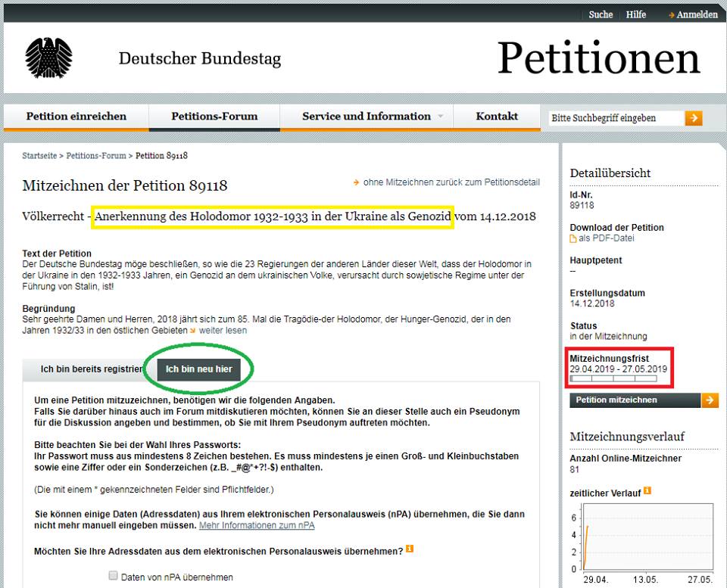Viewport: 727px width, 588px height.
Task: Click the orange search arrow button
Action: [x=694, y=118]
